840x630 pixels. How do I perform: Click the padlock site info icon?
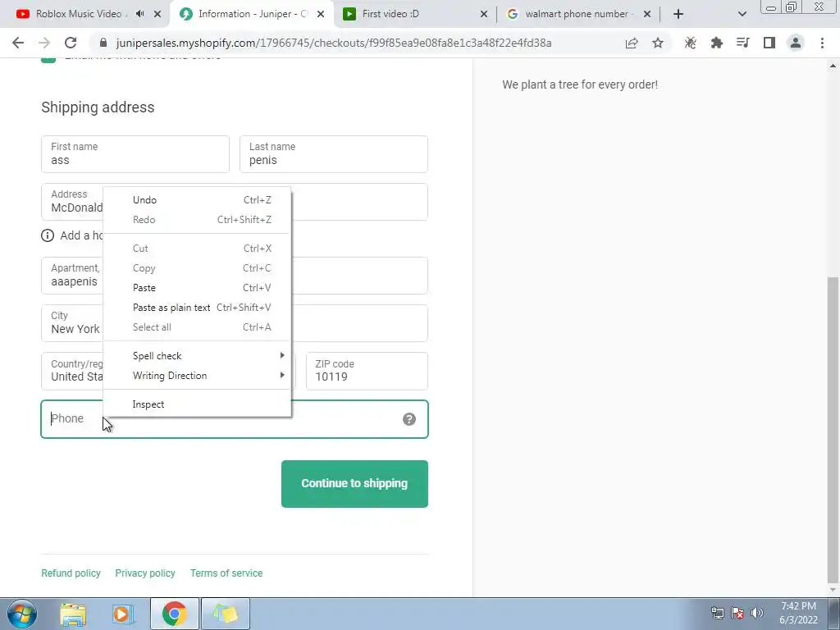click(x=103, y=43)
